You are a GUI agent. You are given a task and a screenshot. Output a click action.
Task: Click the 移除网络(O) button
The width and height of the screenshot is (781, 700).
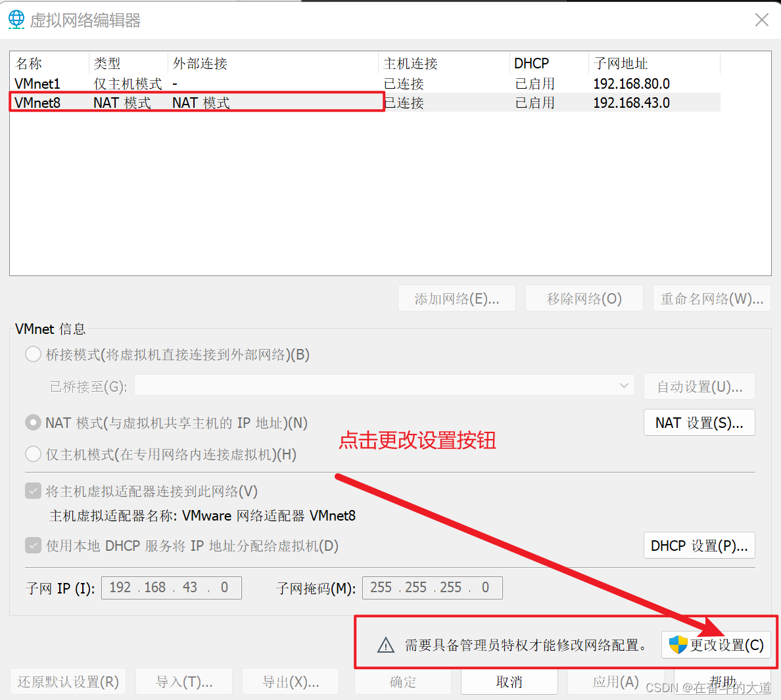584,298
